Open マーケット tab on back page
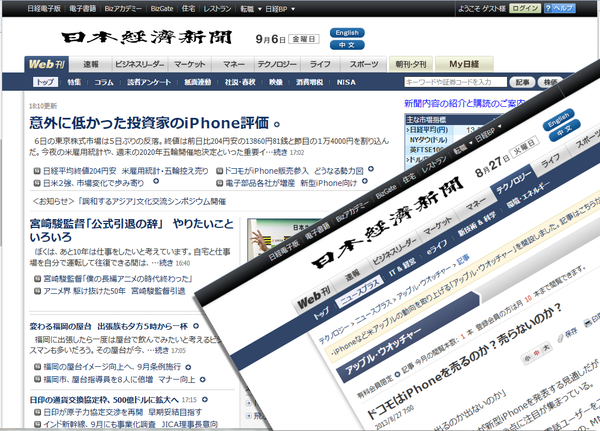Image resolution: width=600 pixels, height=431 pixels. pyautogui.click(x=190, y=64)
